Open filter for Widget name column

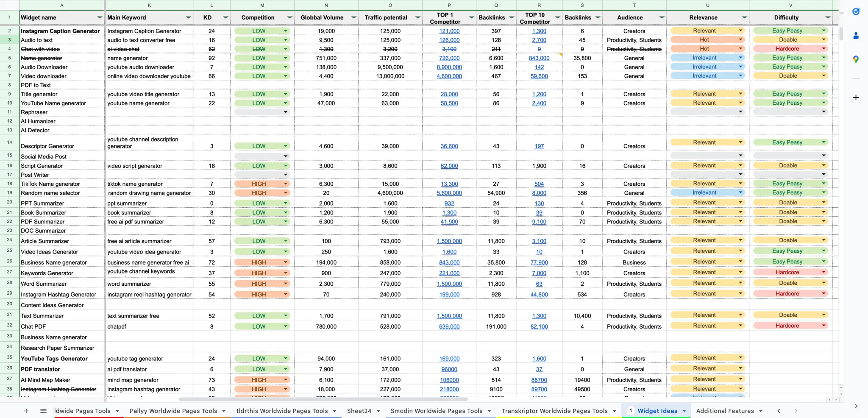pyautogui.click(x=100, y=17)
